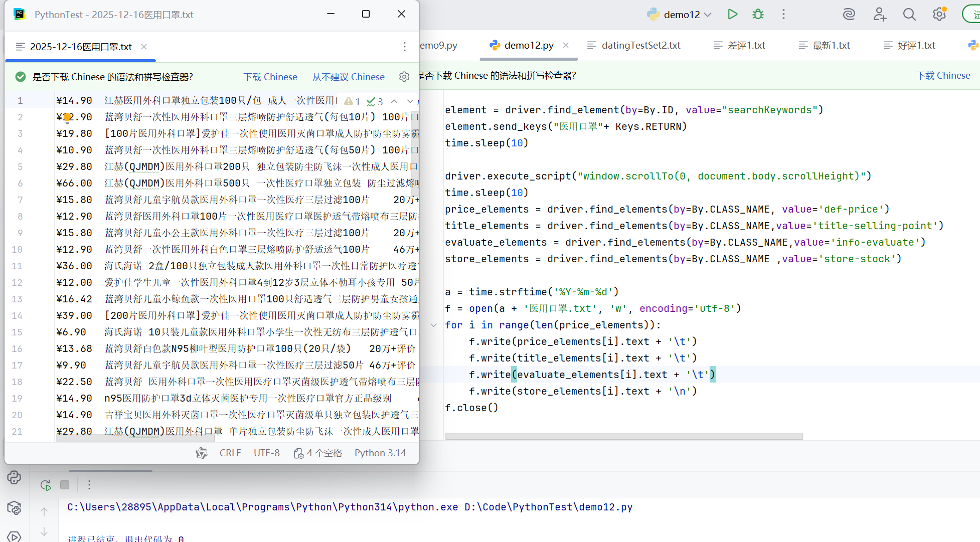980x542 pixels.
Task: Click the Stop process square button
Action: click(65, 485)
